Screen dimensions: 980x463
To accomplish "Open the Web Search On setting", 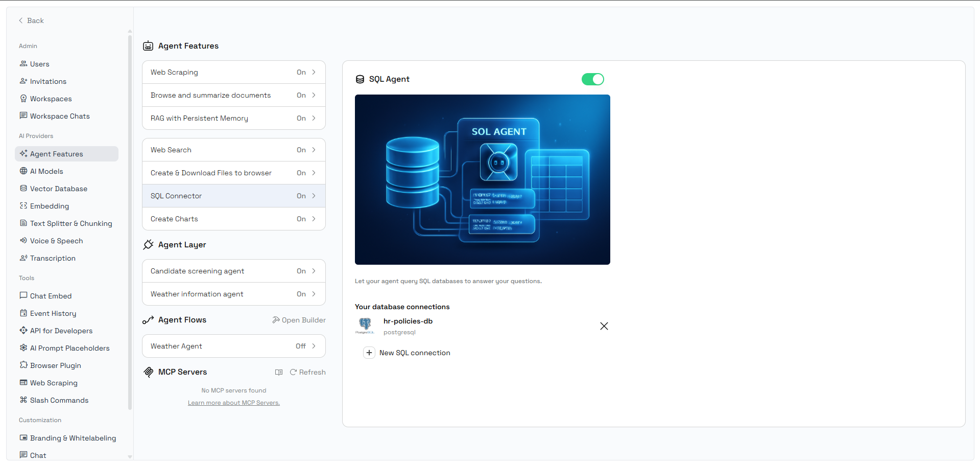I will pyautogui.click(x=301, y=150).
